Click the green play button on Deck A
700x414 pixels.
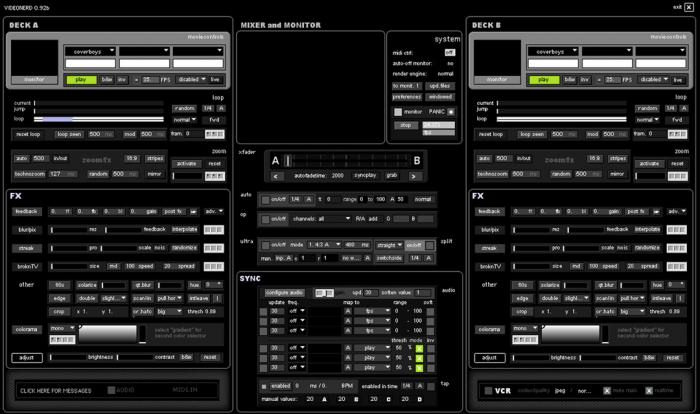(x=81, y=79)
